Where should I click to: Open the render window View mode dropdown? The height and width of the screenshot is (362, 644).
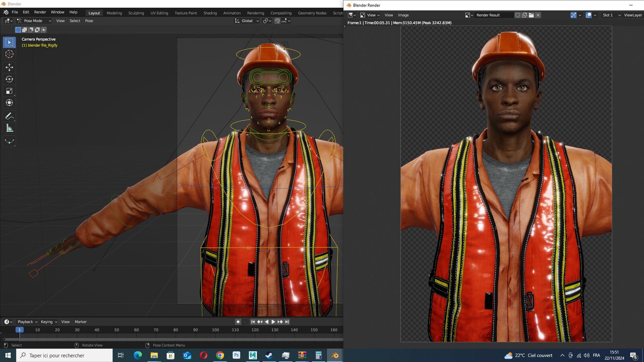click(370, 15)
